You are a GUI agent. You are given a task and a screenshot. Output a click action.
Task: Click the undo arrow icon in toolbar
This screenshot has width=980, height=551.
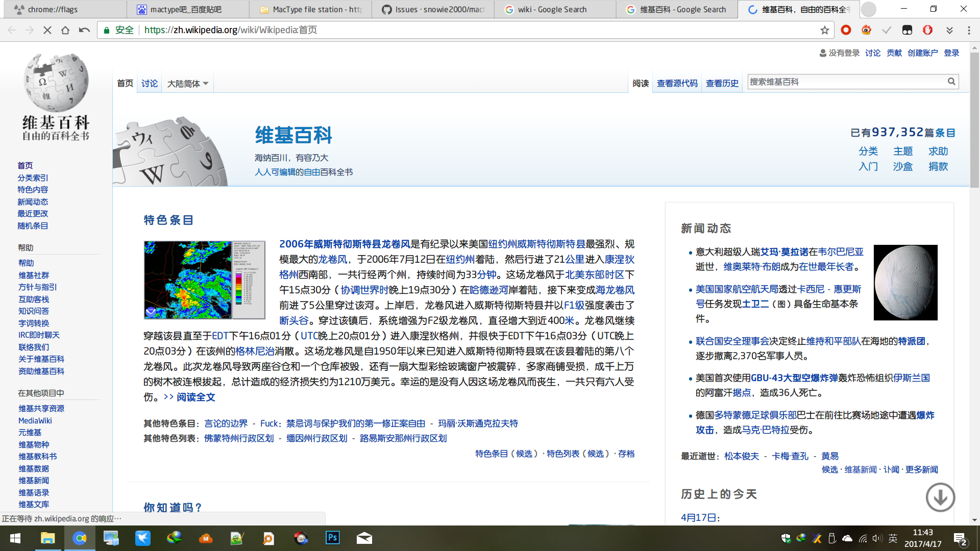[84, 30]
